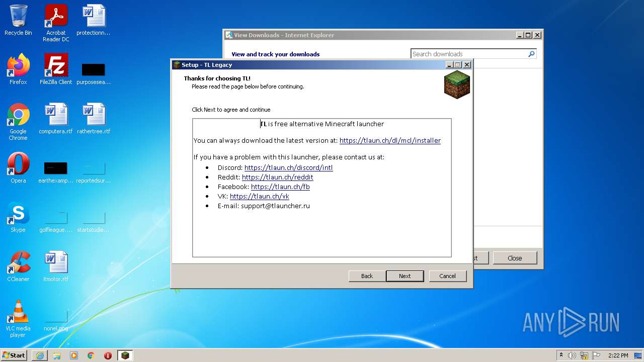Click the clock showing 2:22 PM

[x=618, y=355]
